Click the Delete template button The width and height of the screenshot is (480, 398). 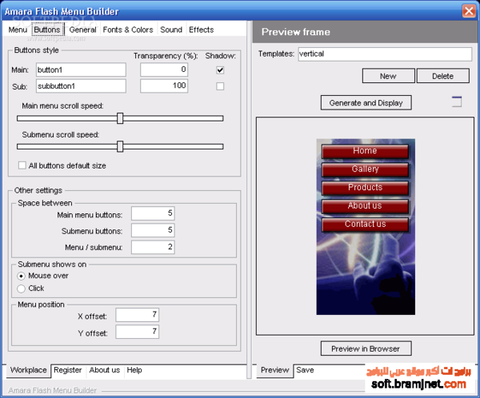(x=443, y=76)
